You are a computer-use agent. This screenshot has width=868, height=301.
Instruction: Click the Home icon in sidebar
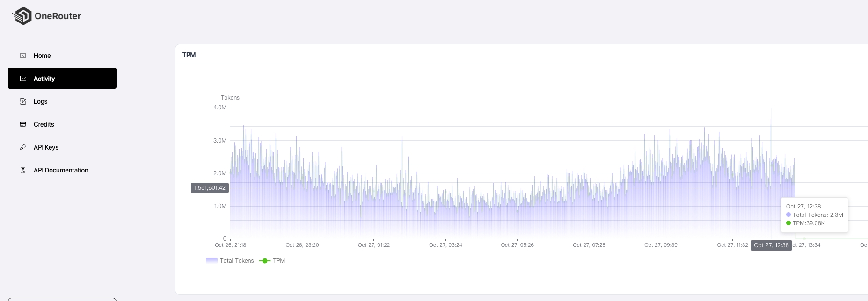(x=23, y=56)
